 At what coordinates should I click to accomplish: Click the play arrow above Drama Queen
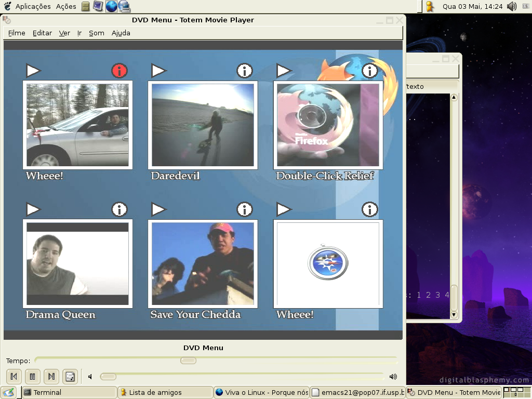coord(33,209)
